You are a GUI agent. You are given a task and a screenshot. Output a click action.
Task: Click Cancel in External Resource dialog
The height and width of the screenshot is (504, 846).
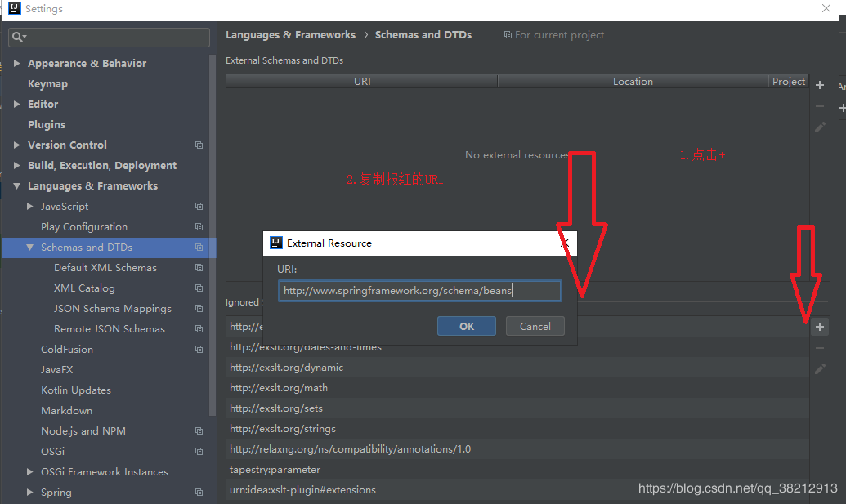(x=535, y=326)
